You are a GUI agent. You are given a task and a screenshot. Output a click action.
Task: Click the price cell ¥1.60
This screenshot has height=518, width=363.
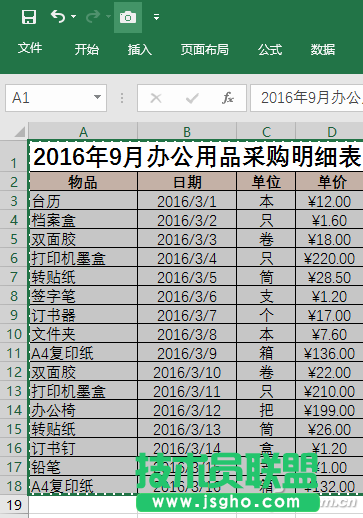tap(329, 220)
